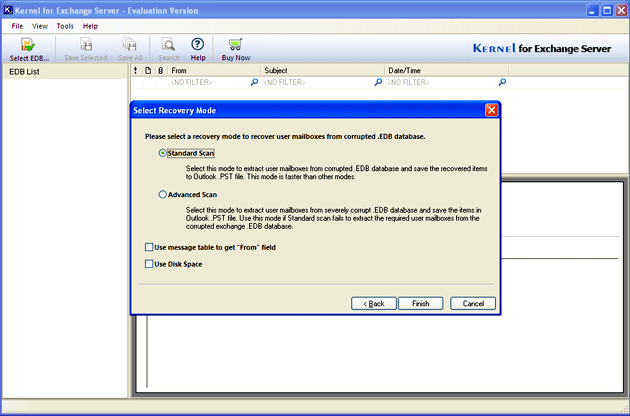Click the importance (!) column header
630x416 pixels.
pos(136,70)
